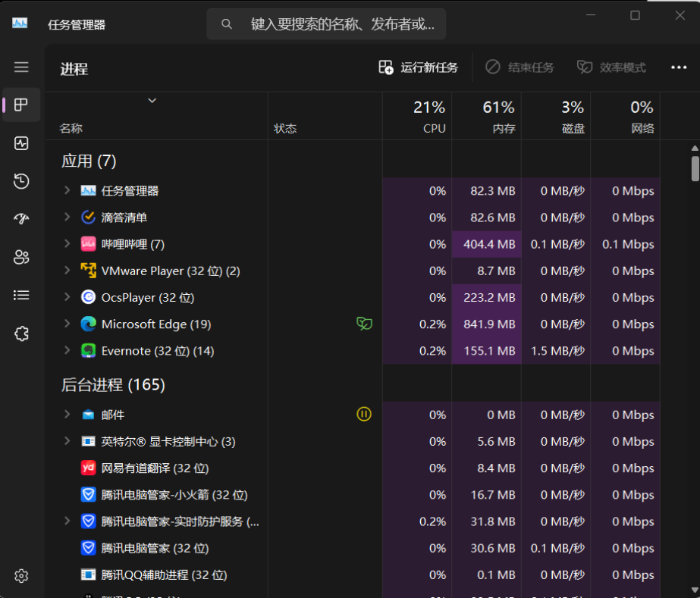Expand the 邮件 background process
The image size is (700, 598).
pos(67,415)
